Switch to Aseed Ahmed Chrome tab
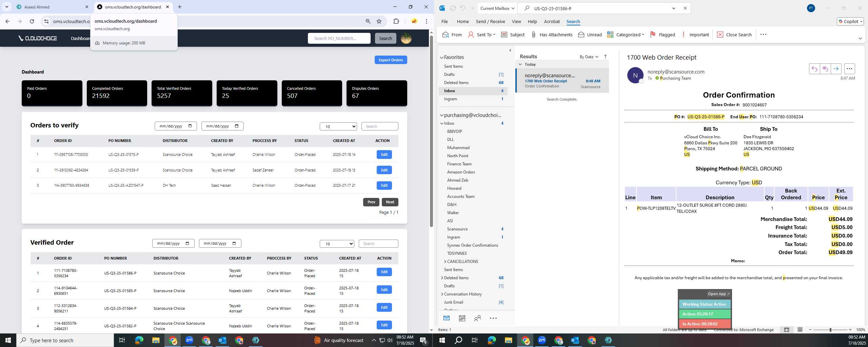The width and height of the screenshot is (868, 347). 52,7
